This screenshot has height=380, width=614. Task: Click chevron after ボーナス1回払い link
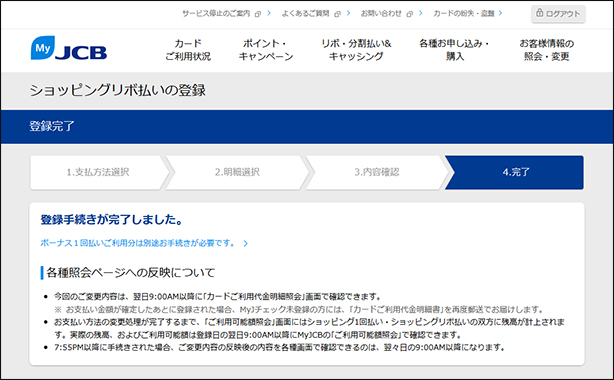pos(246,244)
